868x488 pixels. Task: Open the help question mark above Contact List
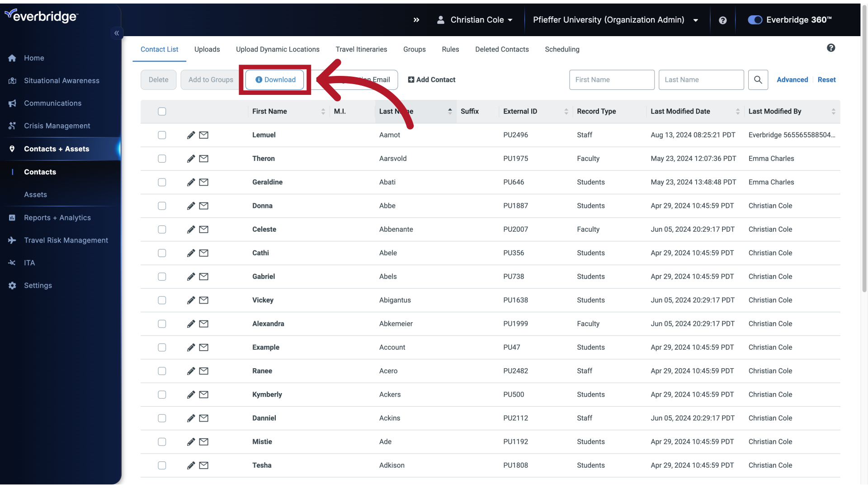coord(831,47)
